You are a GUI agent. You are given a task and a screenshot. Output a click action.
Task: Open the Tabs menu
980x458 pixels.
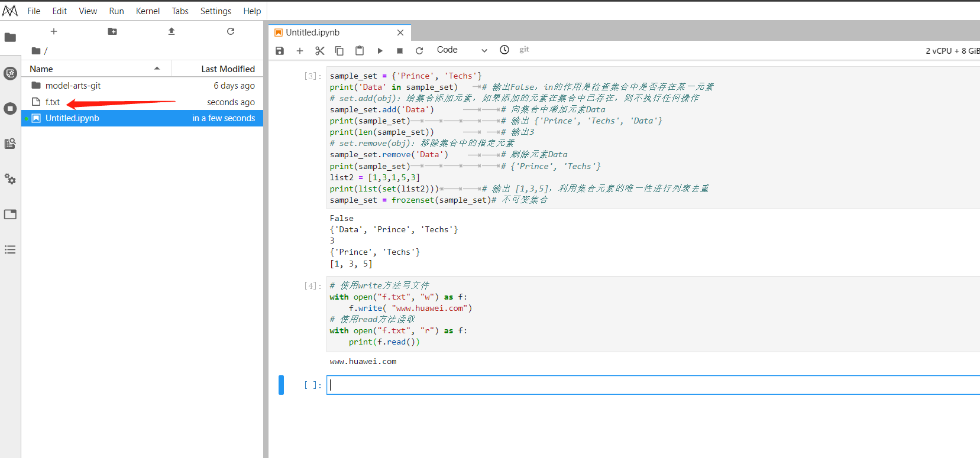[x=180, y=11]
